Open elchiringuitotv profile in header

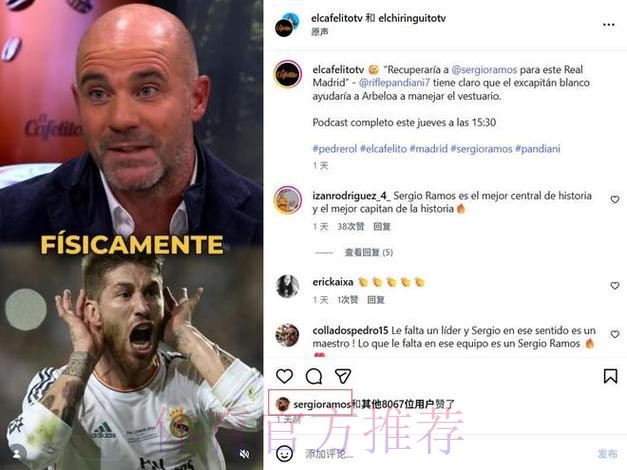[x=411, y=18]
